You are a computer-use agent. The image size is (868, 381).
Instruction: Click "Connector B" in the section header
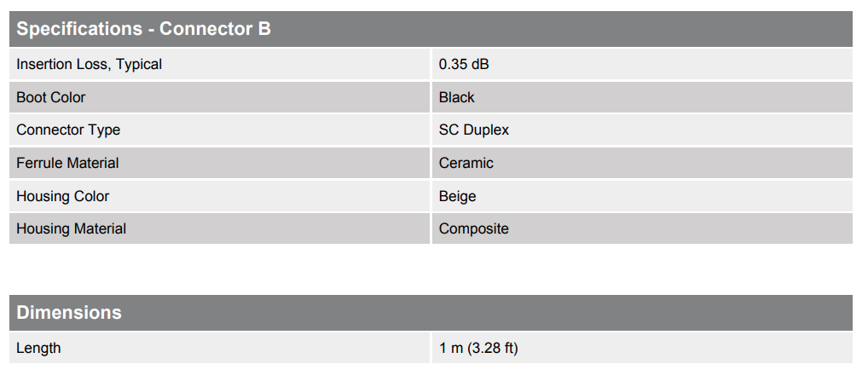point(215,29)
